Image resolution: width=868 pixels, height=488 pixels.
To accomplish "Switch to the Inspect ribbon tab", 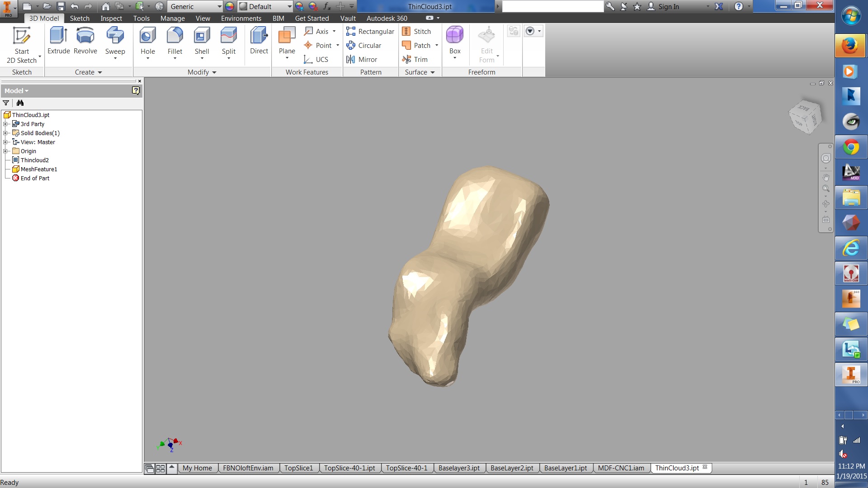I will click(111, 18).
